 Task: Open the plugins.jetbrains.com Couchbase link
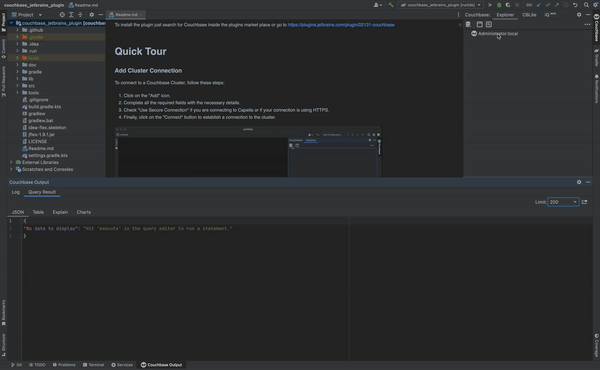(x=341, y=24)
